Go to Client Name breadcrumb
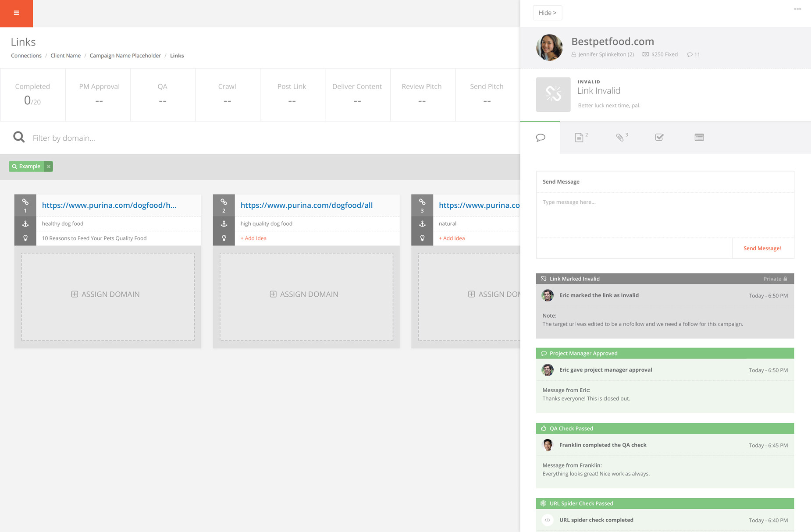The width and height of the screenshot is (811, 532). (65, 56)
